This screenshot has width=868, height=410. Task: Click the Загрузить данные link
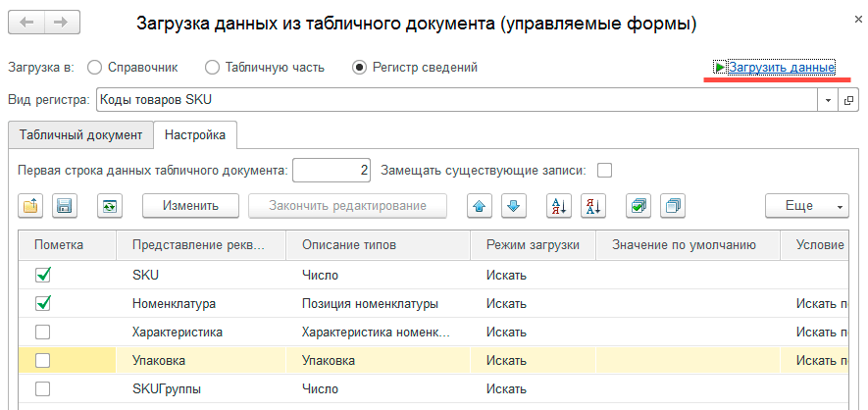774,68
